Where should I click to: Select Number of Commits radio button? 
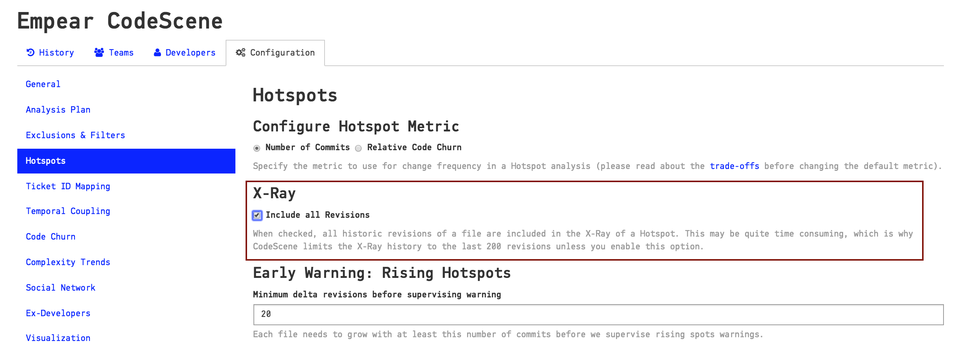click(257, 148)
